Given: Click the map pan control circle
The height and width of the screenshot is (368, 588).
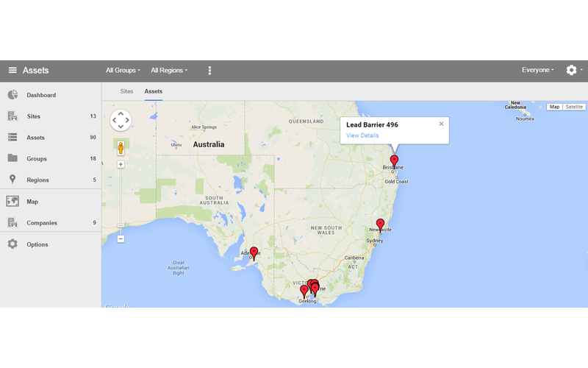Looking at the screenshot, I should coord(121,120).
